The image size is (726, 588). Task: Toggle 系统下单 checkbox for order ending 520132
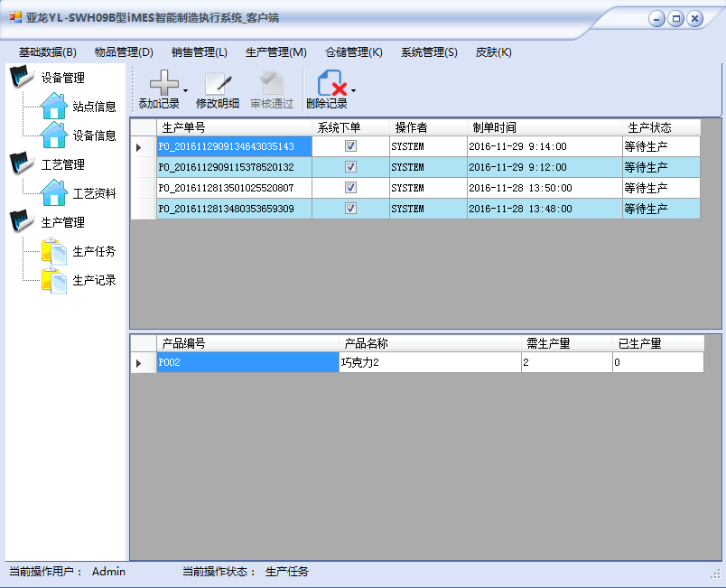[x=350, y=167]
